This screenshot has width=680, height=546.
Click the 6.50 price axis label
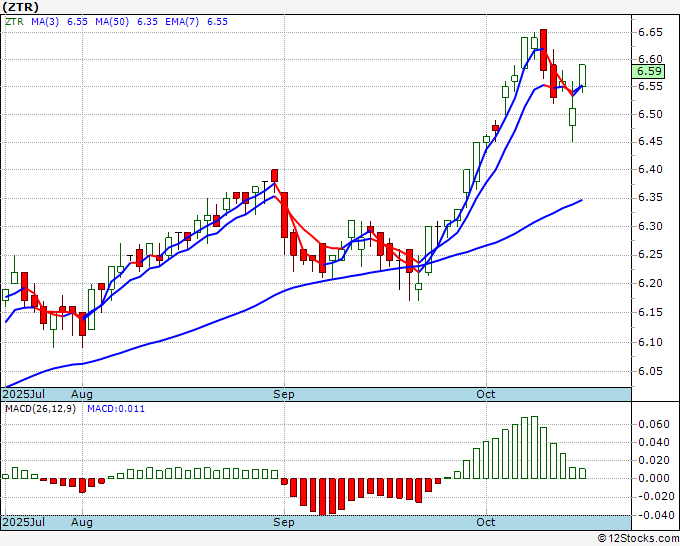(650, 114)
